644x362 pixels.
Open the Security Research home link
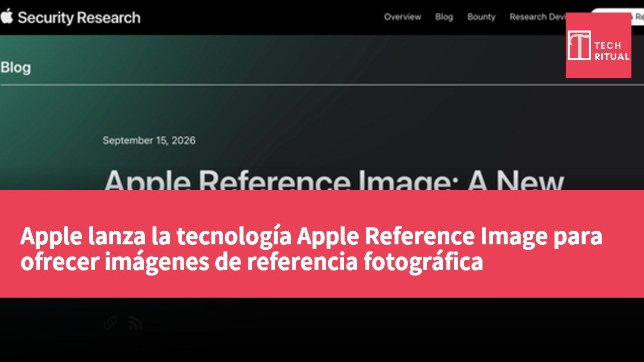point(79,18)
